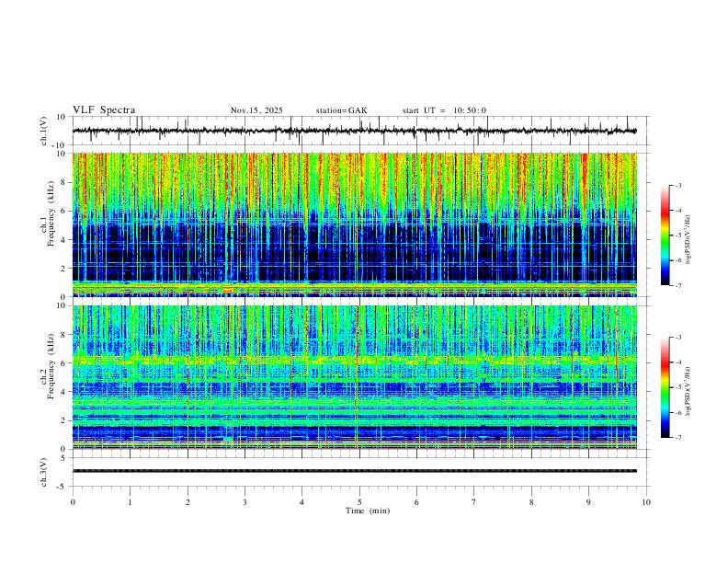Screen dimensions: 728x563
Task: Click the ch.2 spectrogram plot
Action: click(x=354, y=377)
